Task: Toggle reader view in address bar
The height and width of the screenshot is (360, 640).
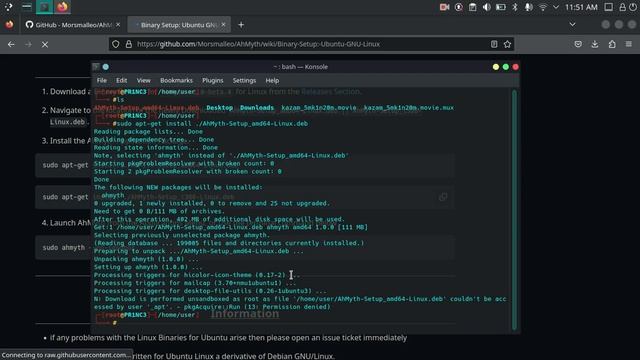Action: click(494, 44)
